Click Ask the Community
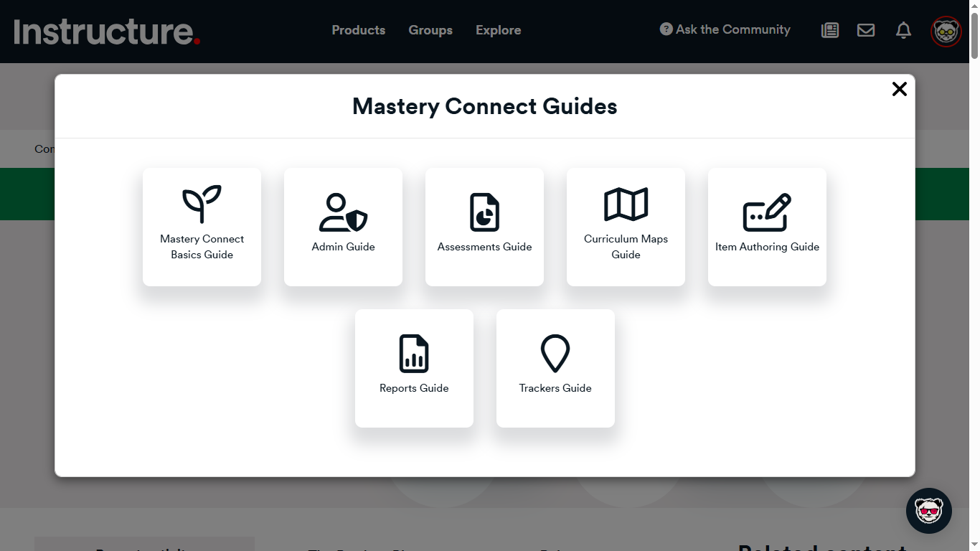 732,29
